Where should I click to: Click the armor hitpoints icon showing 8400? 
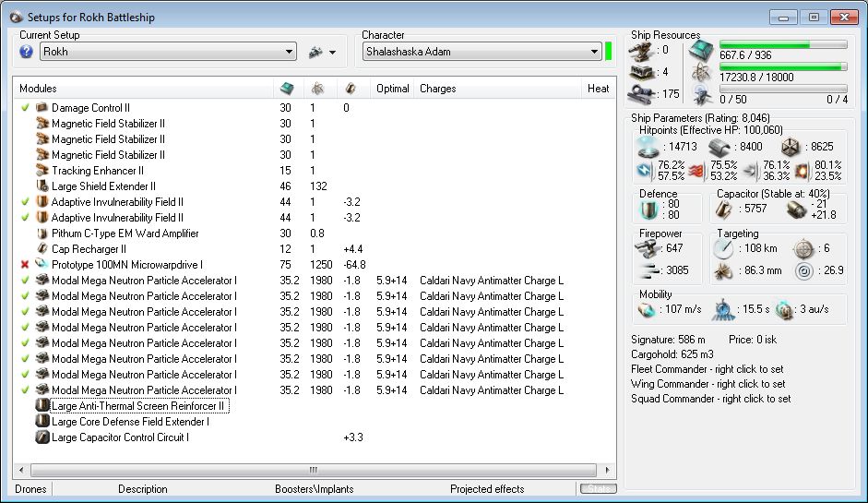click(719, 147)
